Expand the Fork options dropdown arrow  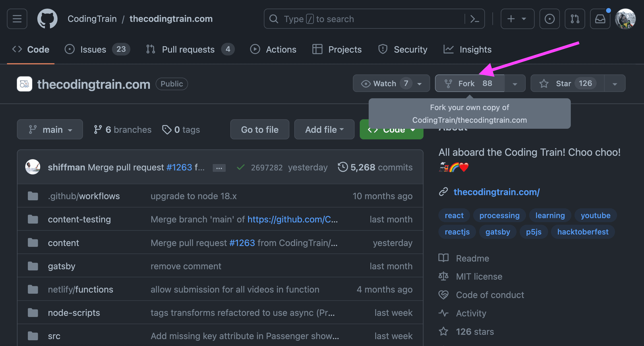(515, 84)
